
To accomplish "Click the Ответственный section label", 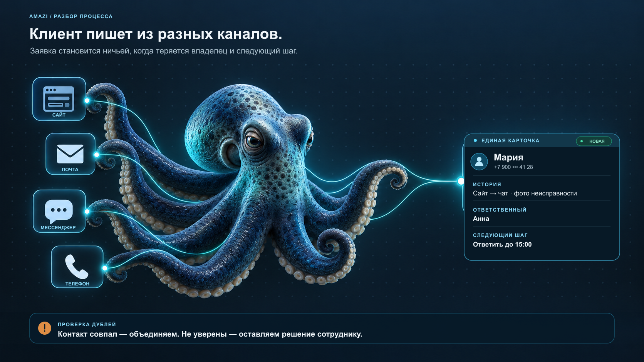I will click(x=500, y=210).
